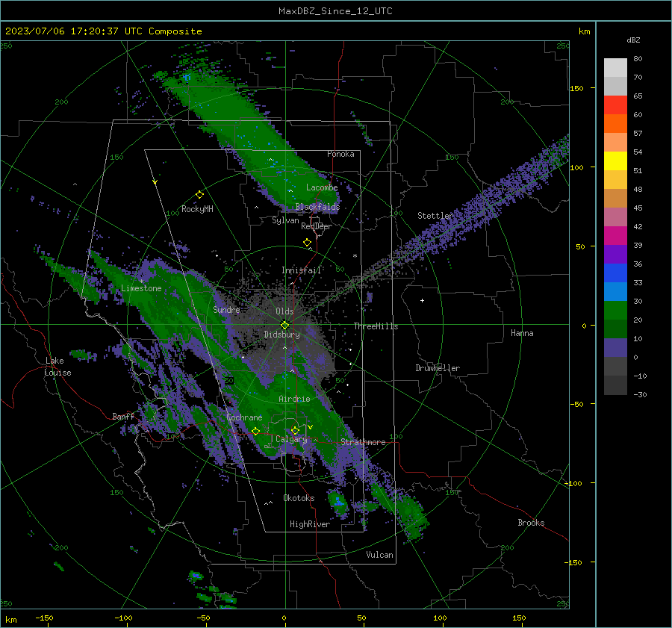Click the Drumheller label
Image resolution: width=672 pixels, height=628 pixels.
tap(438, 368)
